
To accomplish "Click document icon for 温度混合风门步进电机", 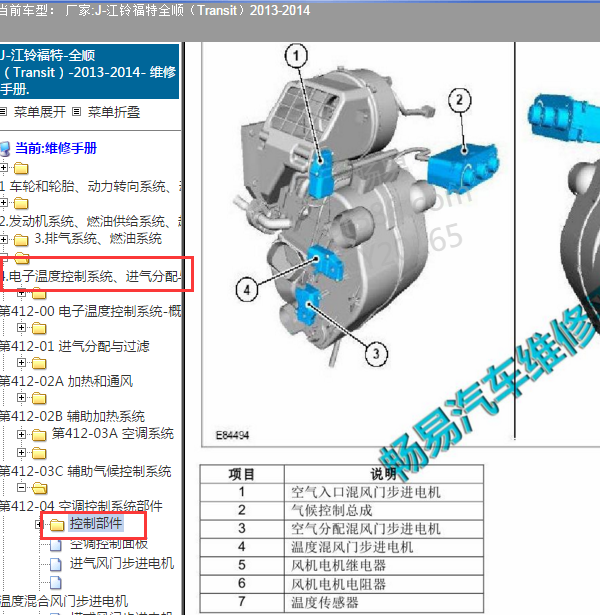I will (x=56, y=583).
